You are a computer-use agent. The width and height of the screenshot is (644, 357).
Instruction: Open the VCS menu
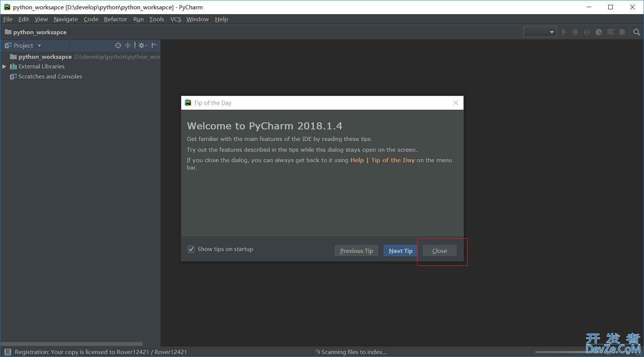coord(176,19)
